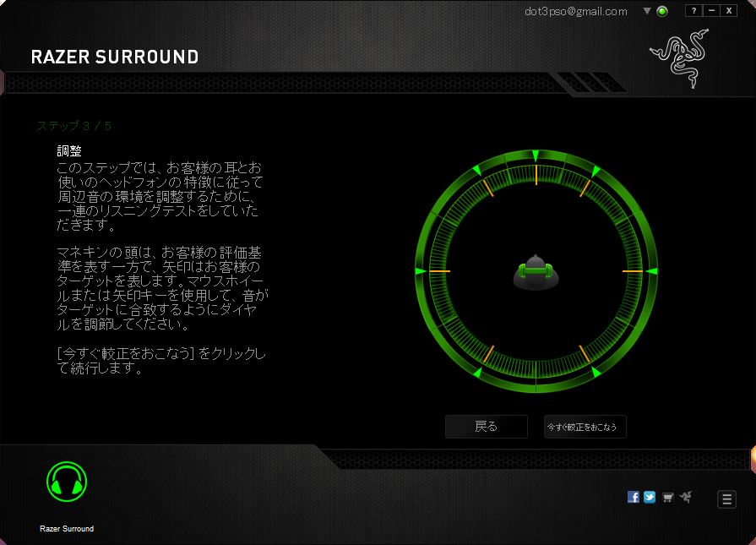Viewport: 756px width, 545px height.
Task: Open the Razer Surround headphone tab icon
Action: click(x=67, y=482)
